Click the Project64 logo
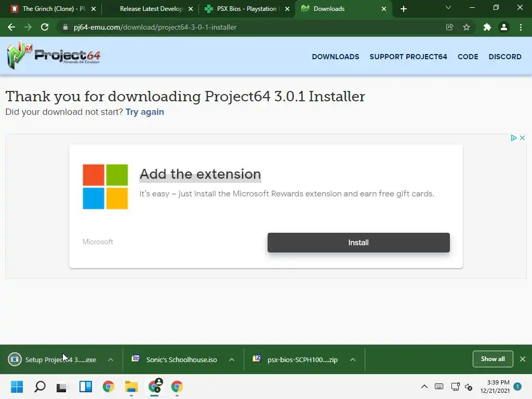532x399 pixels. [x=54, y=55]
